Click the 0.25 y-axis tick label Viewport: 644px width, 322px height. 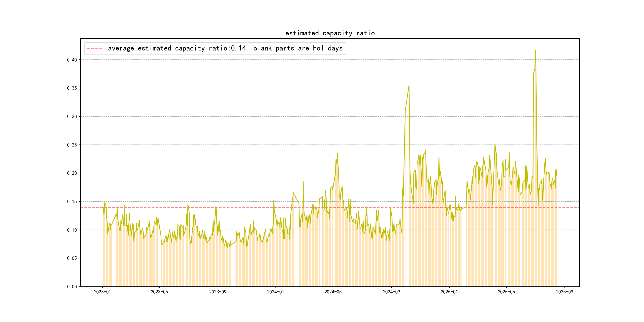(72, 145)
